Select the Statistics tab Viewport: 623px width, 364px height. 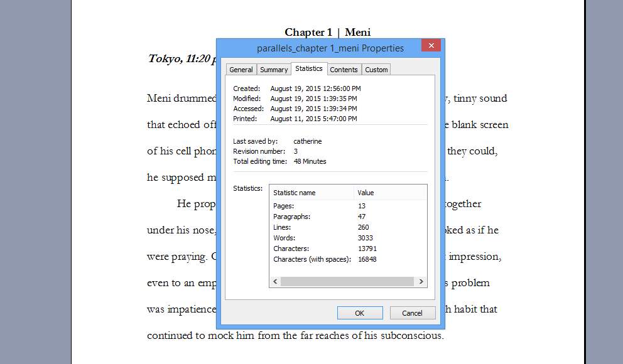pyautogui.click(x=309, y=68)
